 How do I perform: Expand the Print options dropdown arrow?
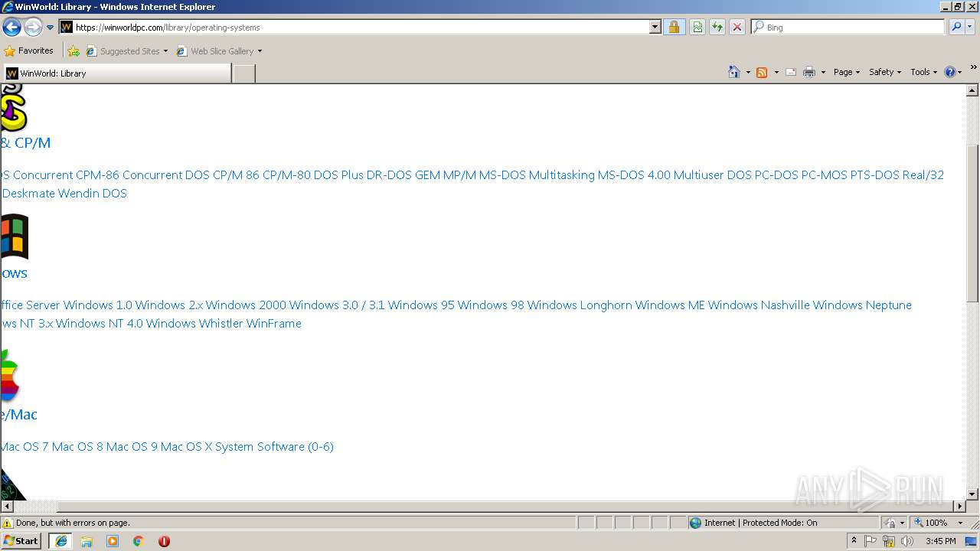coord(823,72)
